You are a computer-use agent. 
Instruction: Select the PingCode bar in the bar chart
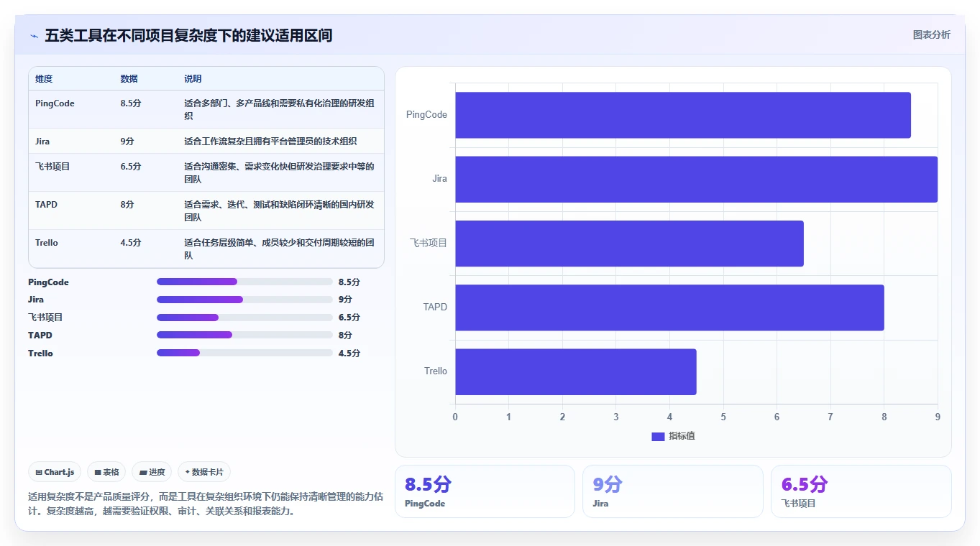[x=683, y=115]
